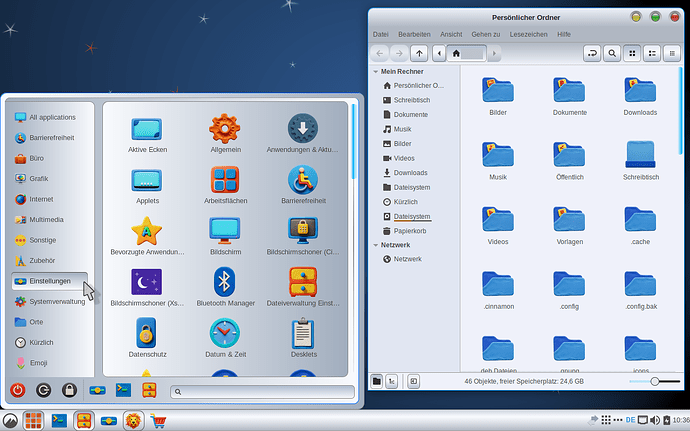
Task: Switch to list view in file manager
Action: coord(653,53)
